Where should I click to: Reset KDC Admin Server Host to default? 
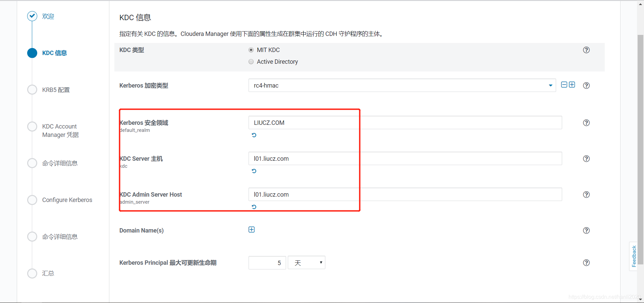254,207
